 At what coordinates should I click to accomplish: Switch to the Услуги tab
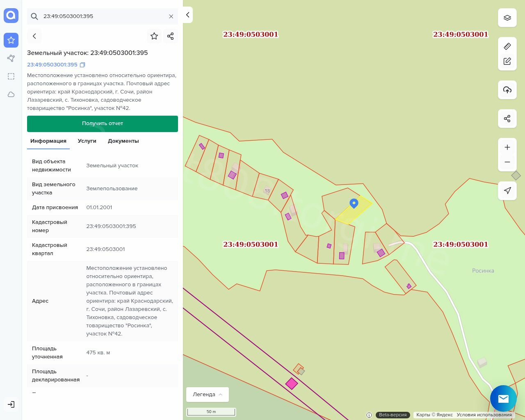point(87,141)
